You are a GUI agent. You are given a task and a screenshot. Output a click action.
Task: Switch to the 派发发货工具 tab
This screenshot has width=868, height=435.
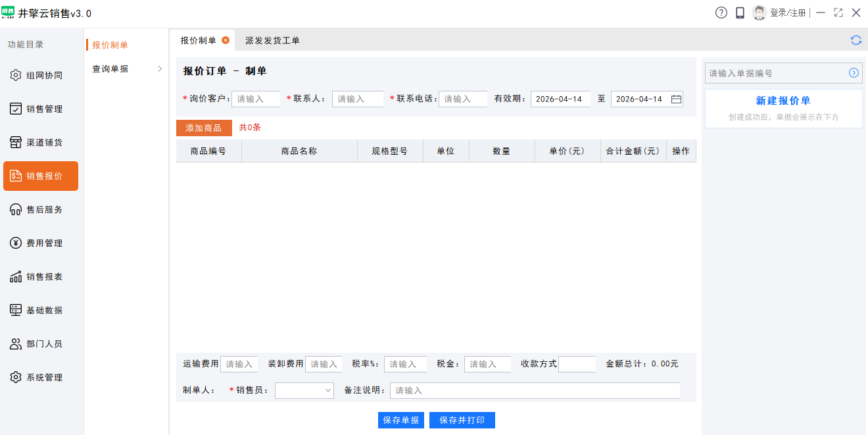[x=272, y=39]
